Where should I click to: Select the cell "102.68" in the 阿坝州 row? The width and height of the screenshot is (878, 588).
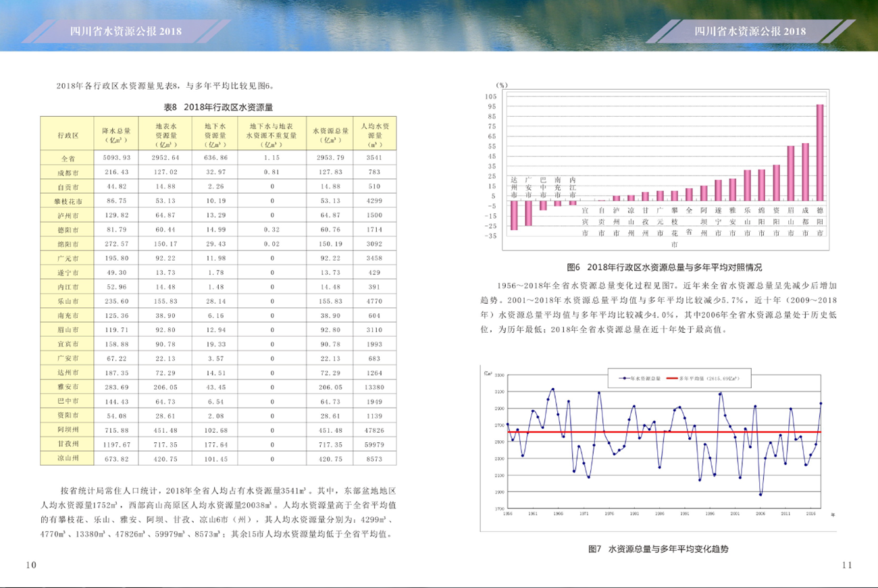[x=215, y=429]
